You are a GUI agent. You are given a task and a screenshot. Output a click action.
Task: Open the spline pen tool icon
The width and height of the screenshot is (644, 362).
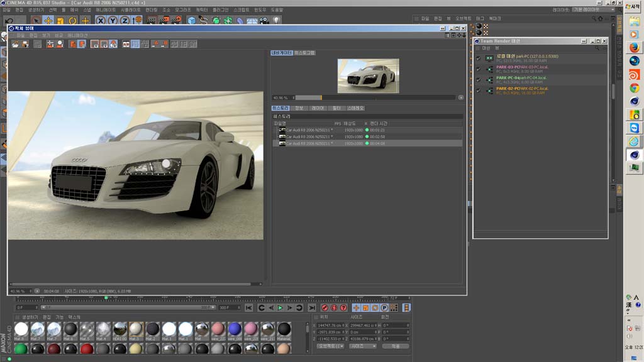coord(203,20)
